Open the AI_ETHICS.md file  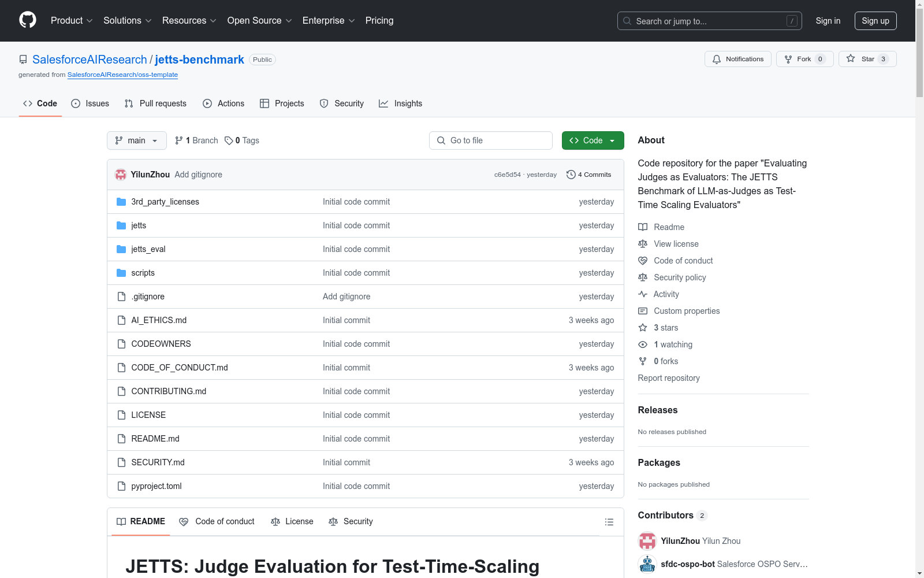click(159, 320)
